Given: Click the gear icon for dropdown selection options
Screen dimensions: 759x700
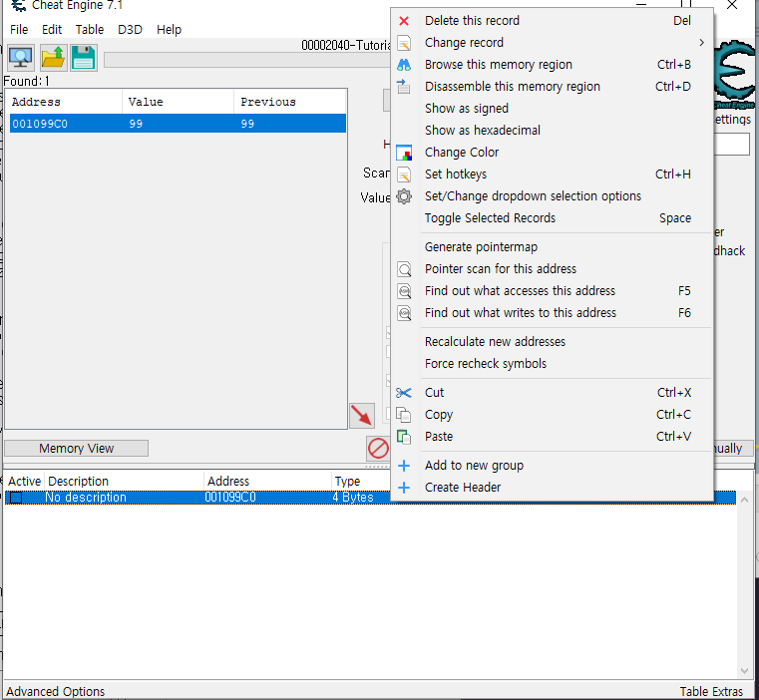Looking at the screenshot, I should pyautogui.click(x=404, y=196).
